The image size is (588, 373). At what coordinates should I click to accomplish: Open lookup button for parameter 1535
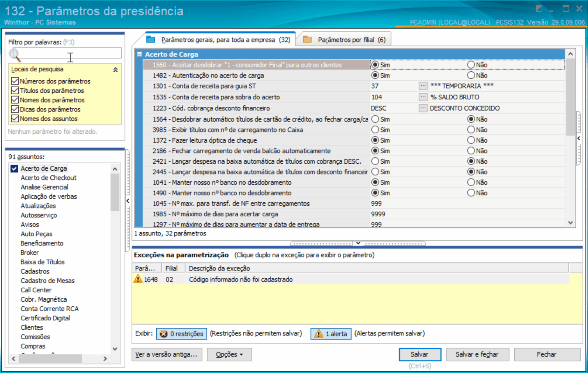point(423,97)
